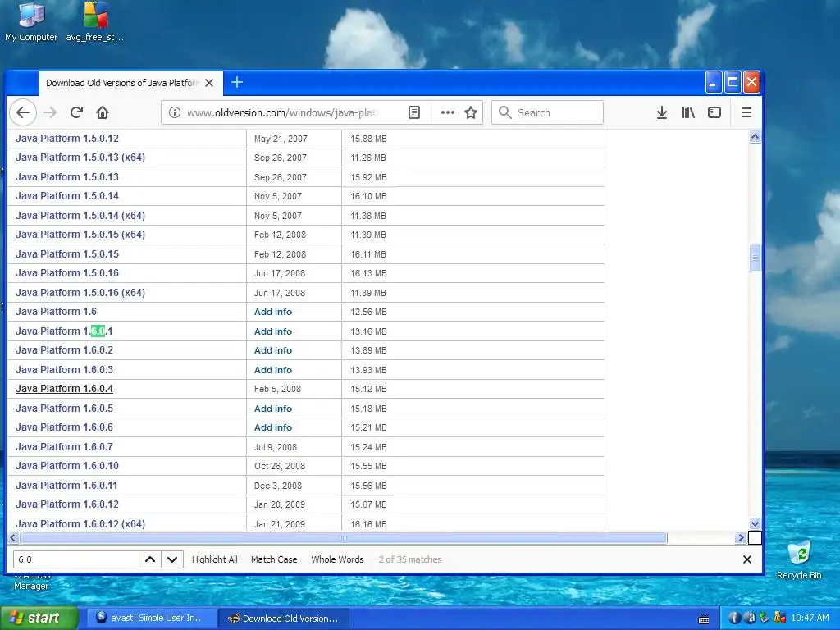Open Java Platform 1.5.0.16 link
Image resolution: width=840 pixels, height=630 pixels.
coord(67,273)
